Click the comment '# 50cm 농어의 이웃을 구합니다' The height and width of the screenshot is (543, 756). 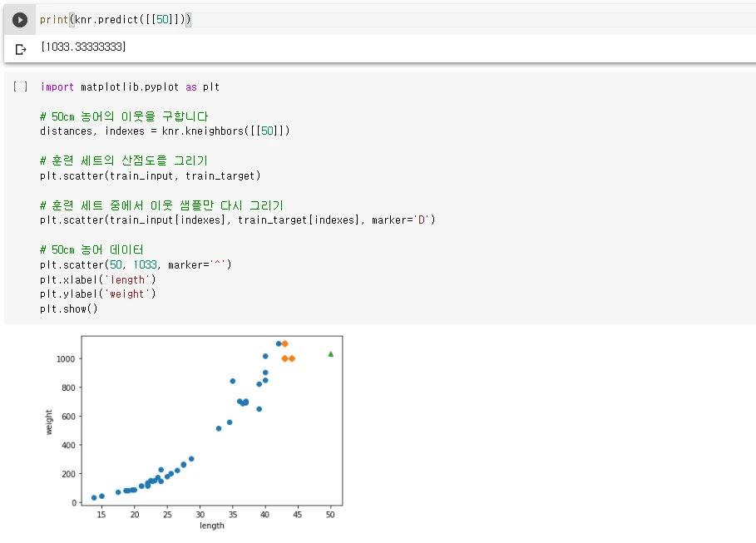point(124,116)
